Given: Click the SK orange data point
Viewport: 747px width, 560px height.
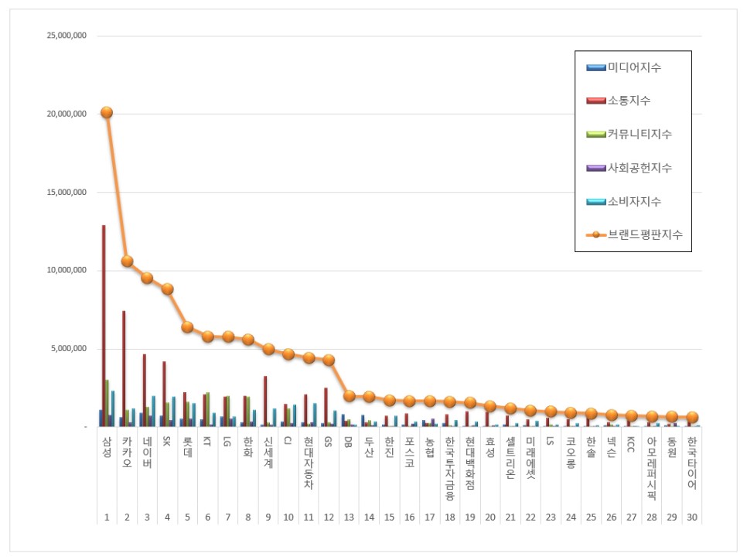Looking at the screenshot, I should [x=167, y=289].
